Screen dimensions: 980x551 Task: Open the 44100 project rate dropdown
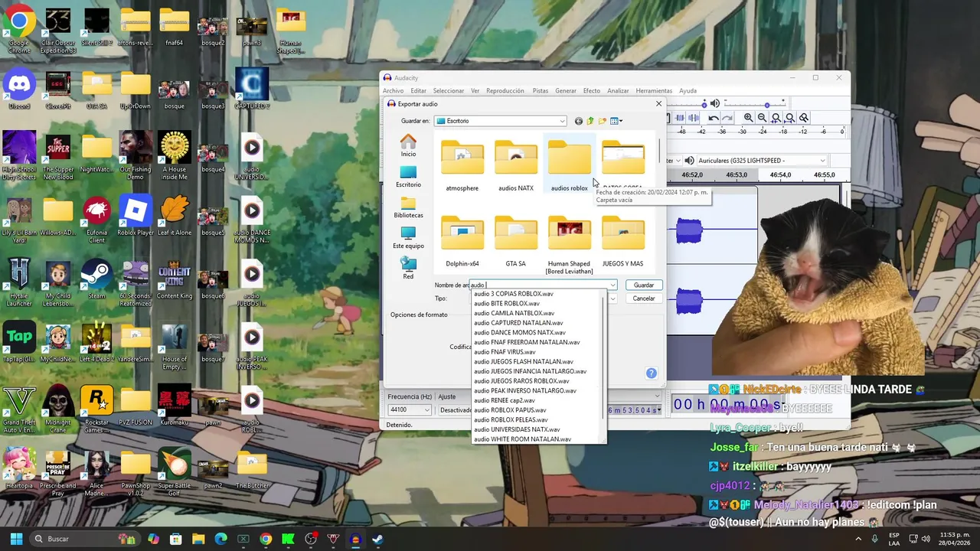point(426,410)
